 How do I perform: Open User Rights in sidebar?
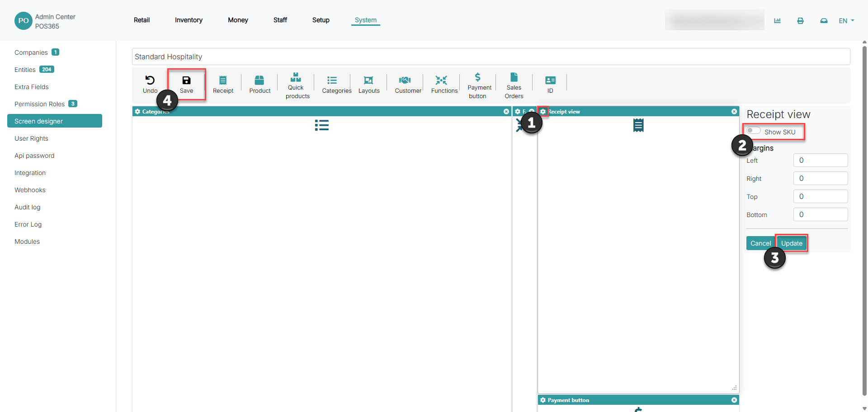click(31, 138)
